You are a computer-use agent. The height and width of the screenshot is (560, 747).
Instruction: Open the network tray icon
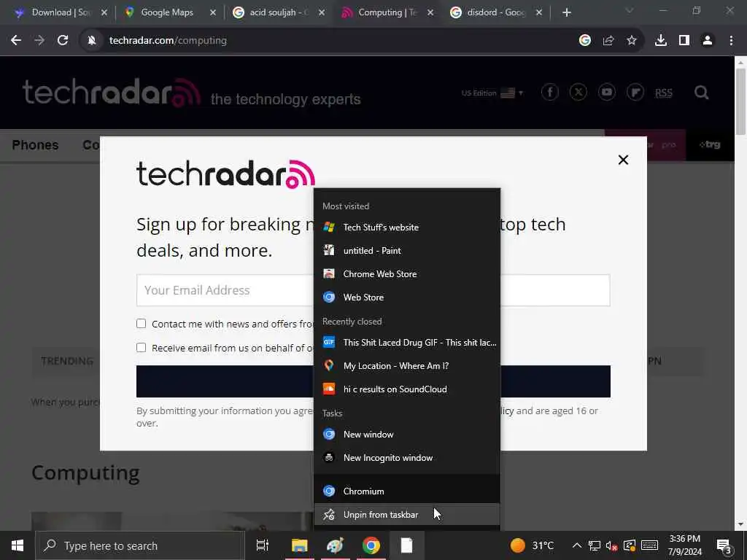point(594,545)
